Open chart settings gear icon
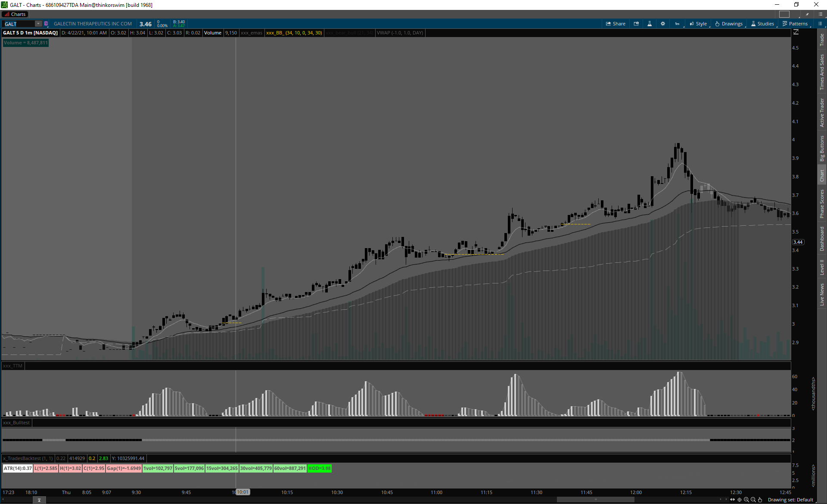Screen dimensions: 827x504 (663, 24)
